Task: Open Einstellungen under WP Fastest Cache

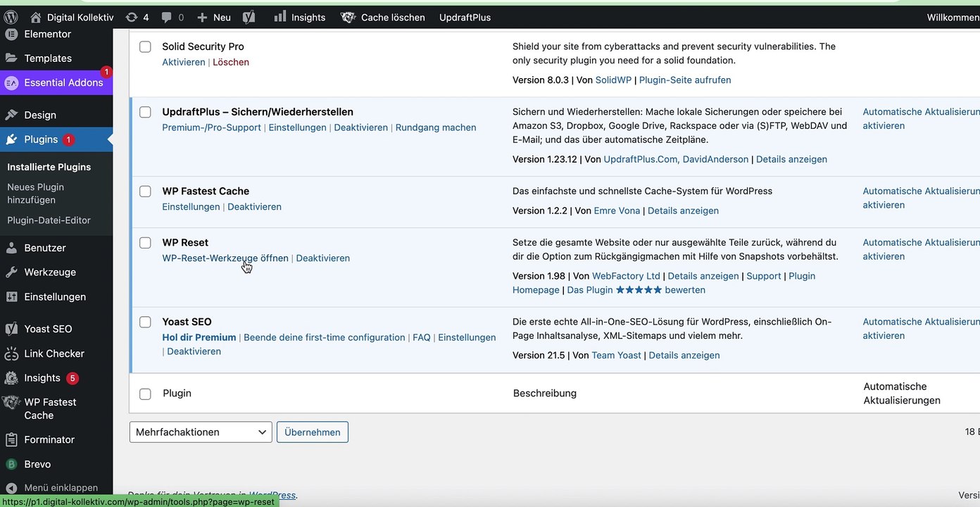Action: pos(191,207)
